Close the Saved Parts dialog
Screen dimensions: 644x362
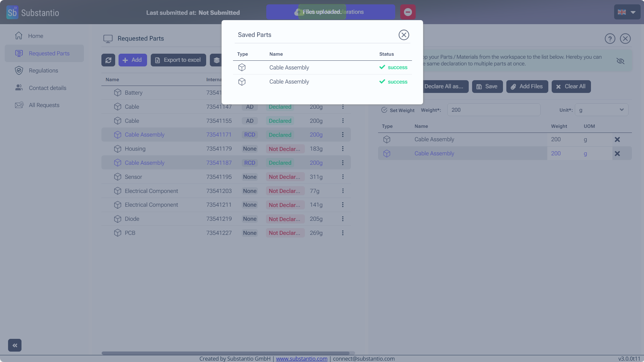[404, 35]
